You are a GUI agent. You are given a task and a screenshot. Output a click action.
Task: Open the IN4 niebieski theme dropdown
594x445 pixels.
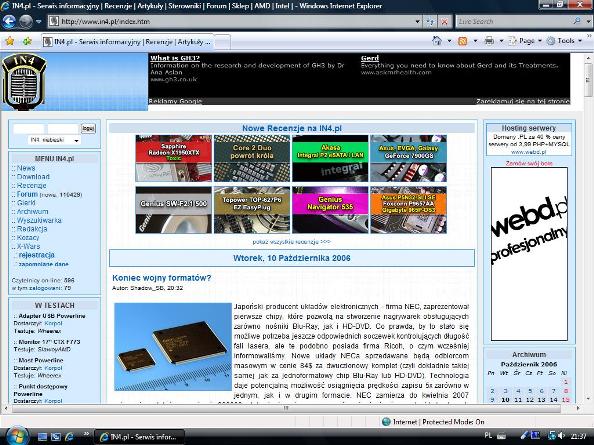54,140
